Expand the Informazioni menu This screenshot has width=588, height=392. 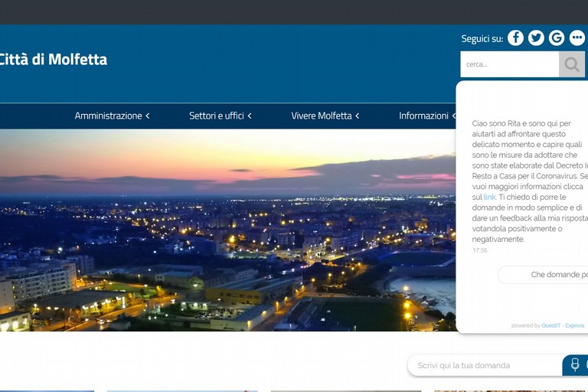427,116
